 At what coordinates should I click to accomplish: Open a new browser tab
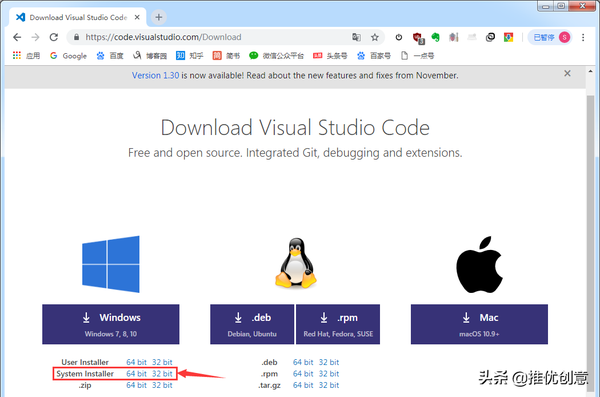pos(159,17)
